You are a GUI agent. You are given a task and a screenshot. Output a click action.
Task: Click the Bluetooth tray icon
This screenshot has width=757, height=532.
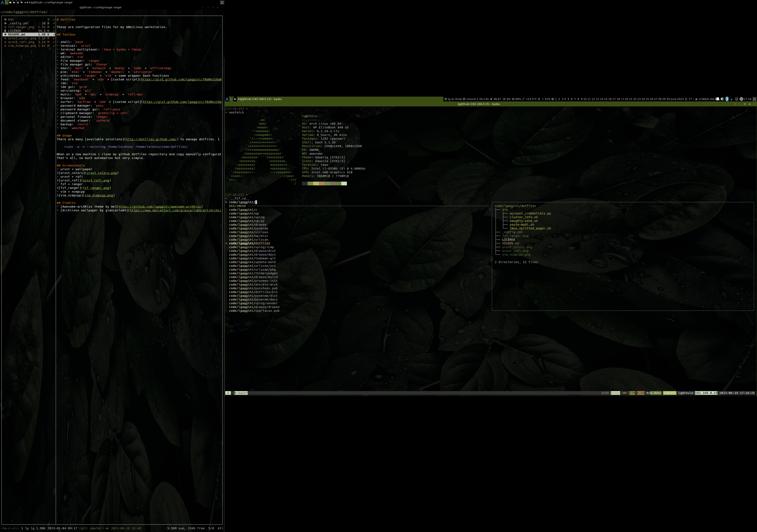(727, 99)
